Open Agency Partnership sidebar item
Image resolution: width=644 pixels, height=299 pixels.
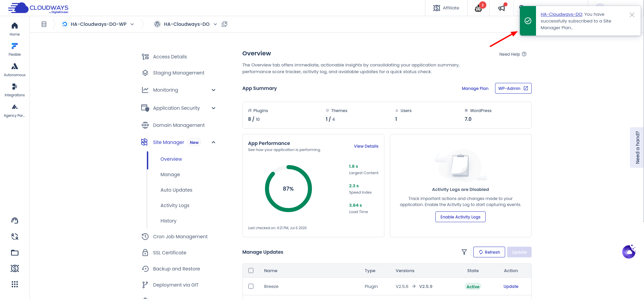pyautogui.click(x=15, y=110)
